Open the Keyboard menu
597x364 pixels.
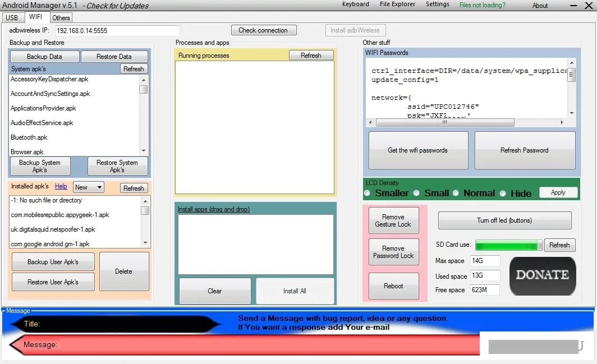[356, 4]
